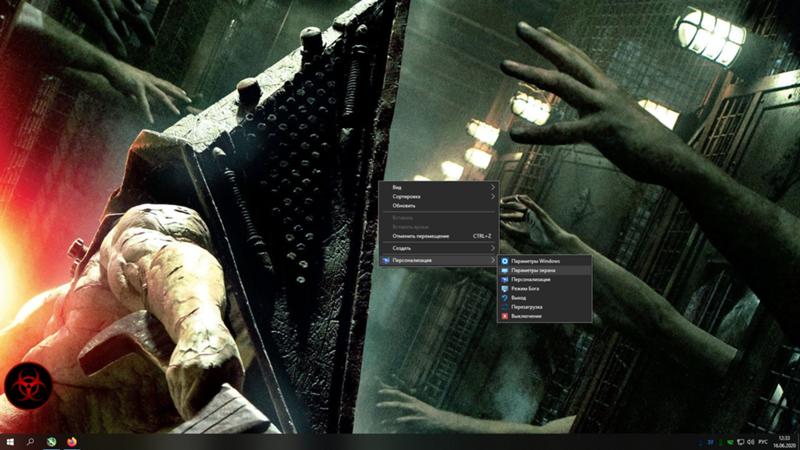Launch Firefox from the taskbar

[x=72, y=442]
